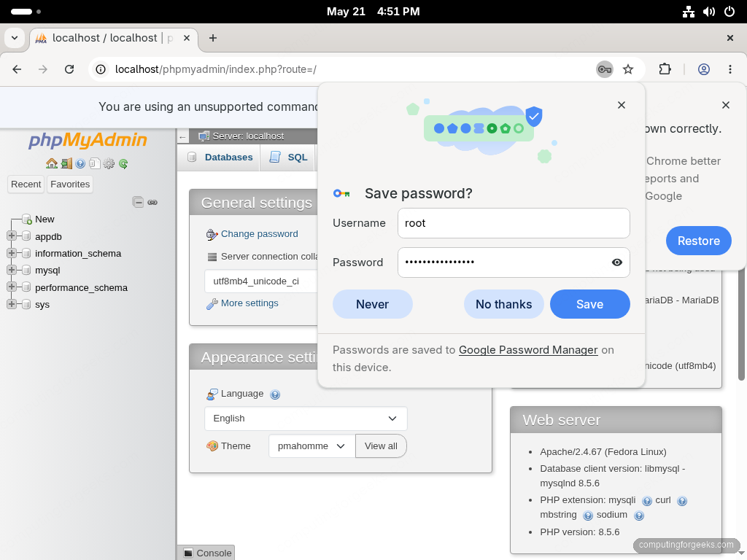Screen dimensions: 747x560
Task: Click the Server: localhost breadcrumb
Action: 248,136
